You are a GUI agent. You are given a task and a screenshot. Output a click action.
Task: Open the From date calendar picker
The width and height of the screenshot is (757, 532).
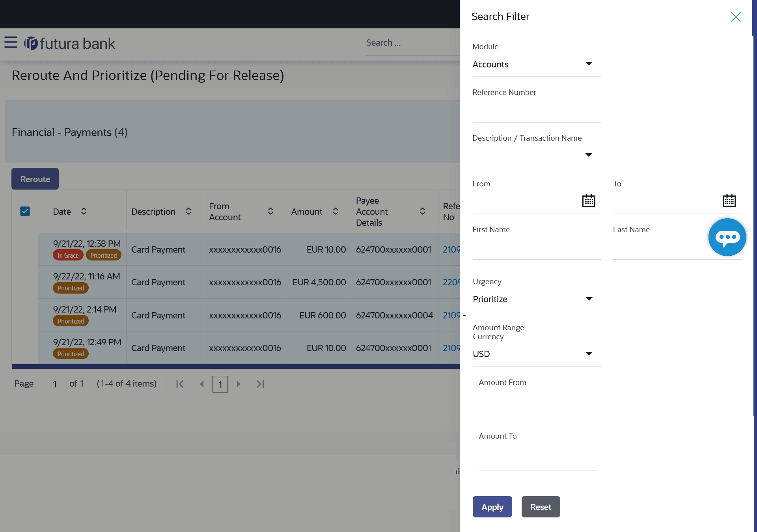(x=588, y=201)
